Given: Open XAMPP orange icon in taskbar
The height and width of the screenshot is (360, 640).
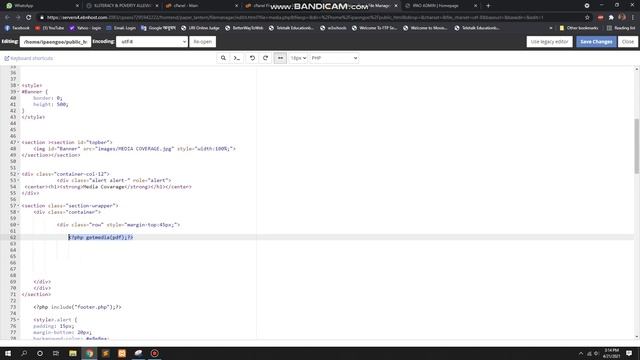Looking at the screenshot, I should (122, 353).
